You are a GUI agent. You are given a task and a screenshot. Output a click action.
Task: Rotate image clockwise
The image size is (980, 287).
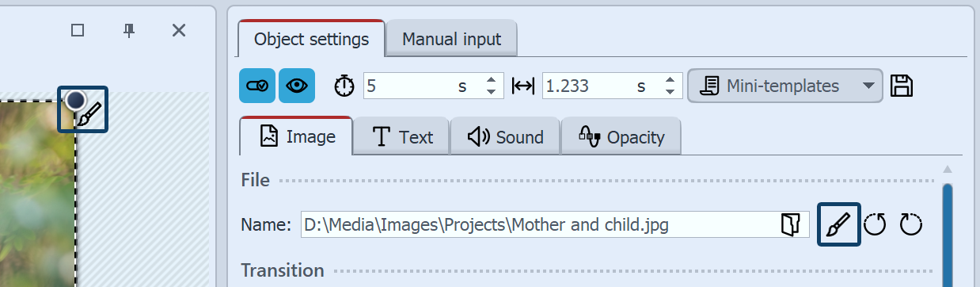[911, 225]
